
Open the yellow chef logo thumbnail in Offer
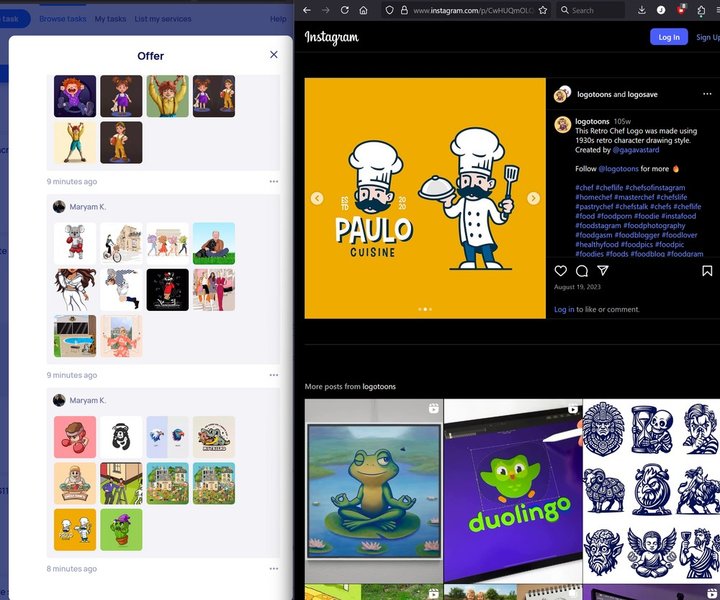(75, 529)
